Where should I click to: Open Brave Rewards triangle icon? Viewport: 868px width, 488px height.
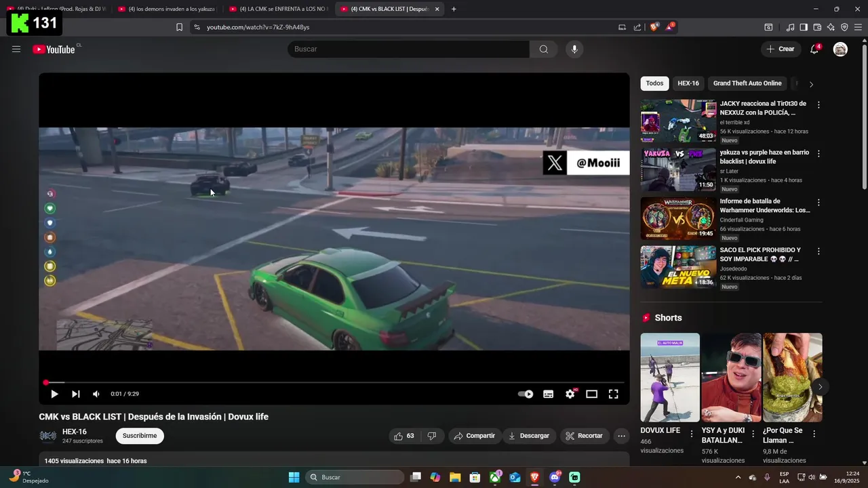[670, 27]
